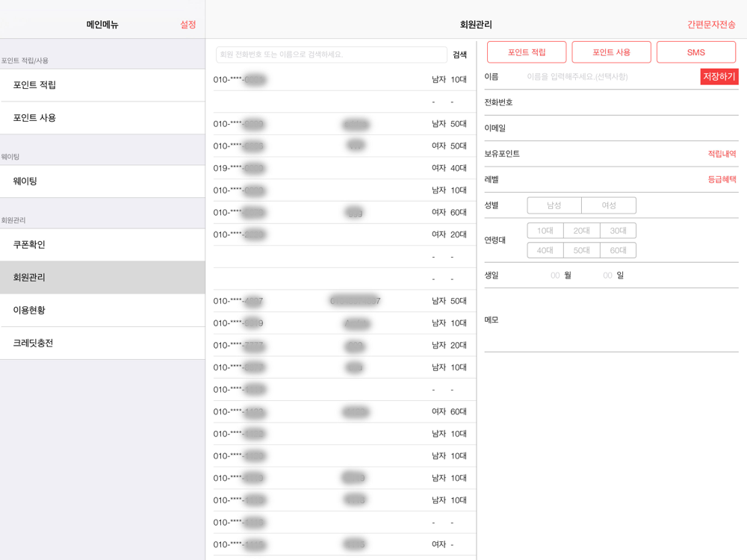Screen dimensions: 747x560
Task: Select the 30대 age group
Action: point(618,231)
